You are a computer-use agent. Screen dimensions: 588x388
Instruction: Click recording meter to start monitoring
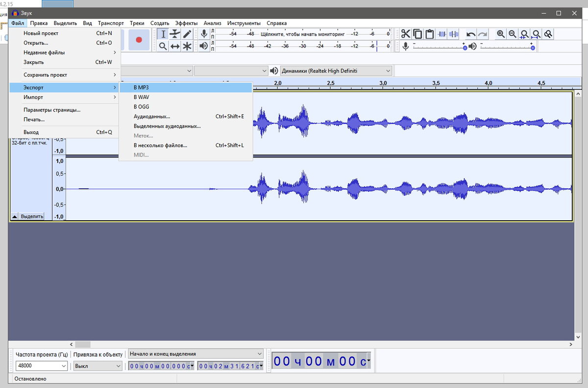(303, 34)
